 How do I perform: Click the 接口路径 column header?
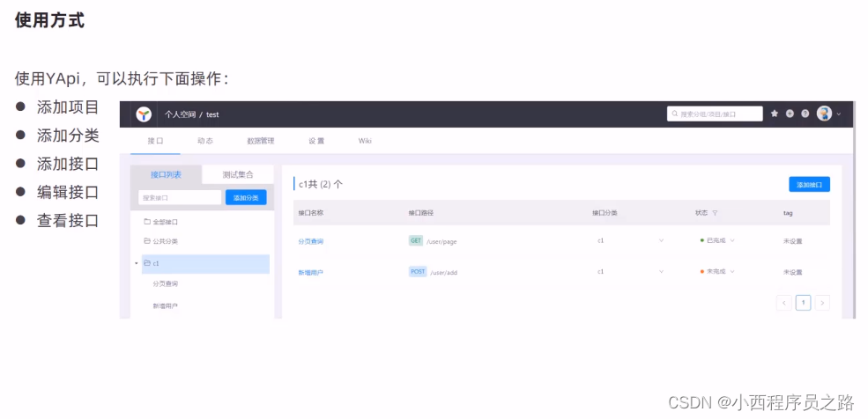coord(420,213)
